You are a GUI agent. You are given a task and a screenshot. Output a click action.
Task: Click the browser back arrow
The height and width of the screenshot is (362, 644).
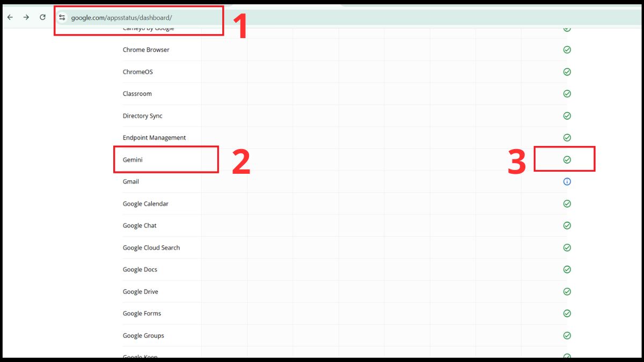click(x=10, y=17)
